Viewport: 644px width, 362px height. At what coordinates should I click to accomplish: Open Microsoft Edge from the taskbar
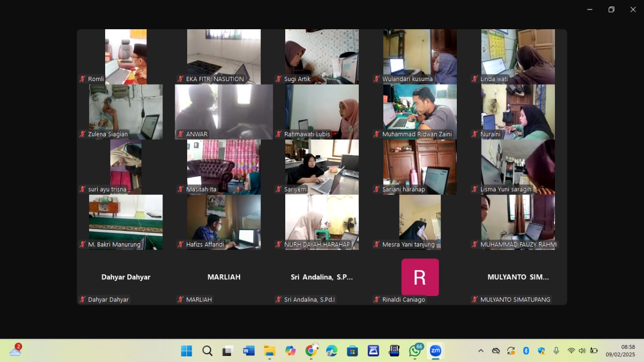click(332, 351)
